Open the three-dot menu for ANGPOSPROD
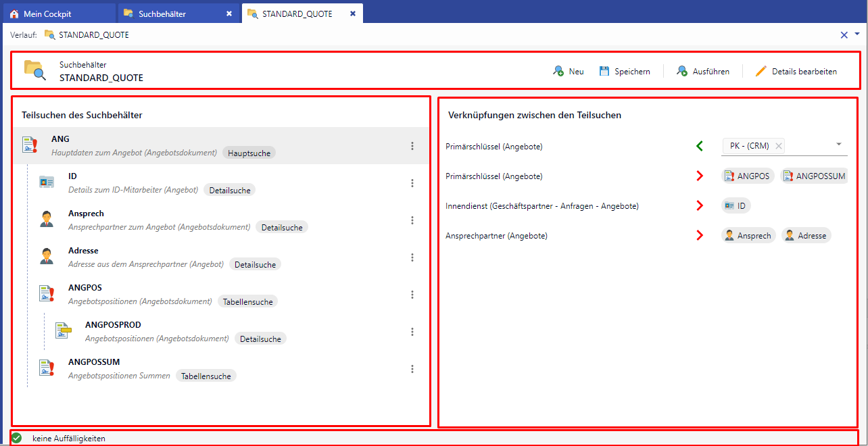868x446 pixels. pyautogui.click(x=412, y=332)
